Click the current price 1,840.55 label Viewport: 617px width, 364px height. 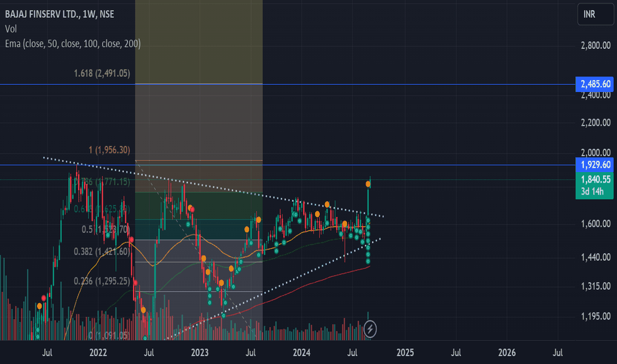coord(594,179)
